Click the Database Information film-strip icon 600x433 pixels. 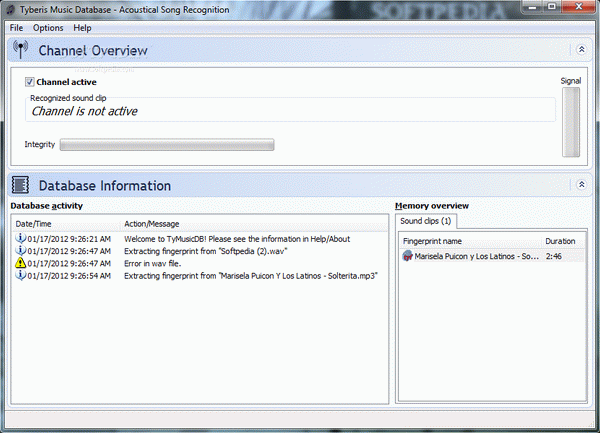coord(20,185)
